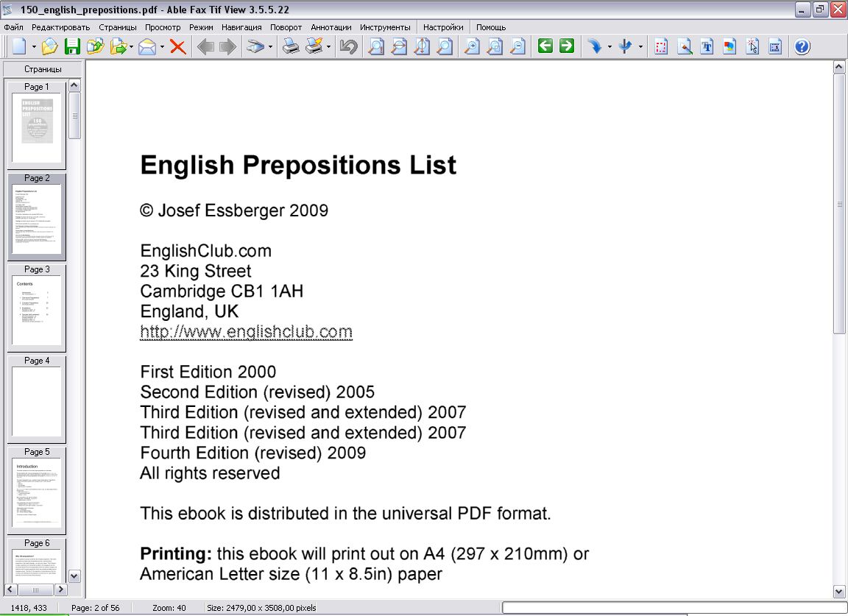Print the document with the printer icon

coord(291,46)
